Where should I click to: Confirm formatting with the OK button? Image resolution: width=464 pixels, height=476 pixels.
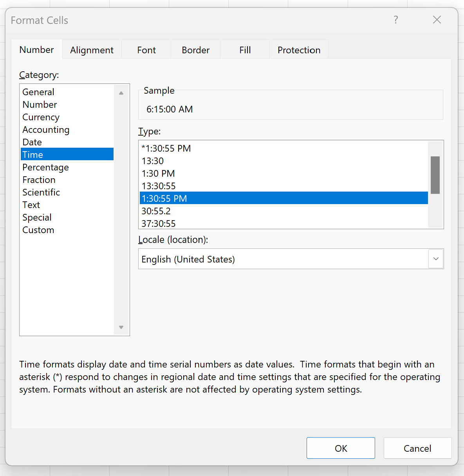tap(340, 448)
